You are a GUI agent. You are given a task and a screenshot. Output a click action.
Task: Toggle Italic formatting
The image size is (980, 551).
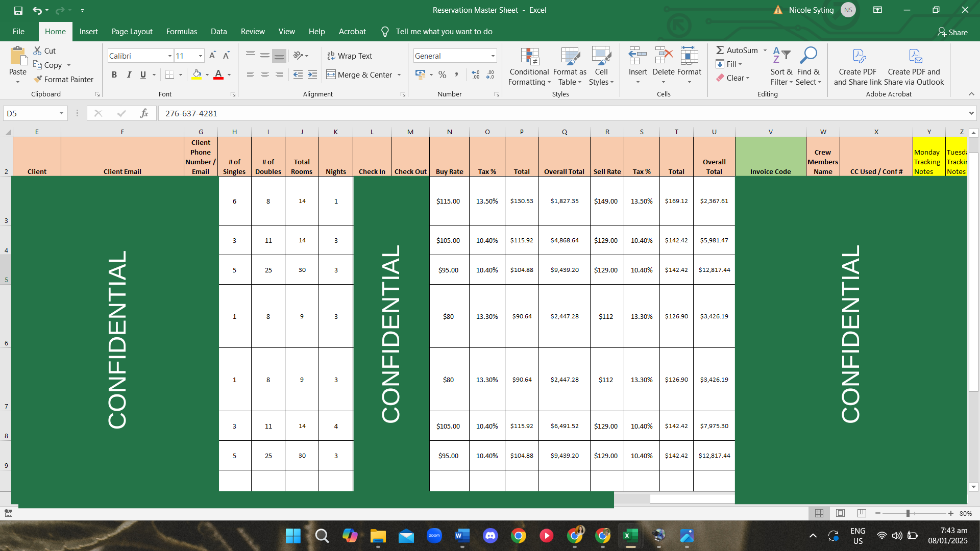click(129, 74)
